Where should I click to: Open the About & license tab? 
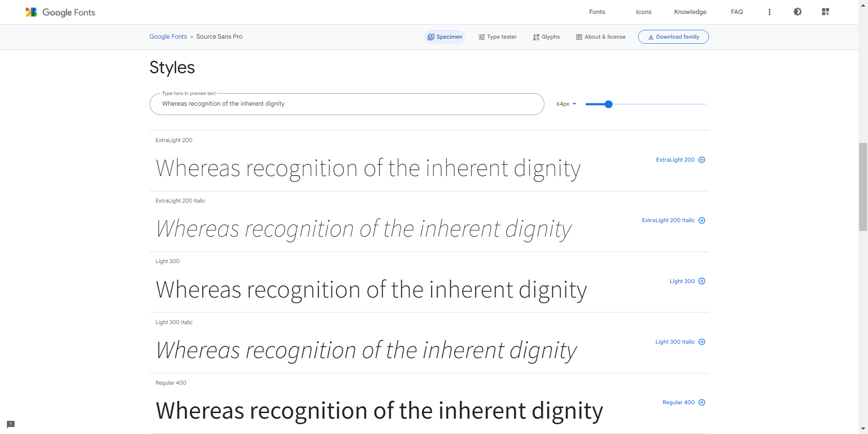coord(601,37)
